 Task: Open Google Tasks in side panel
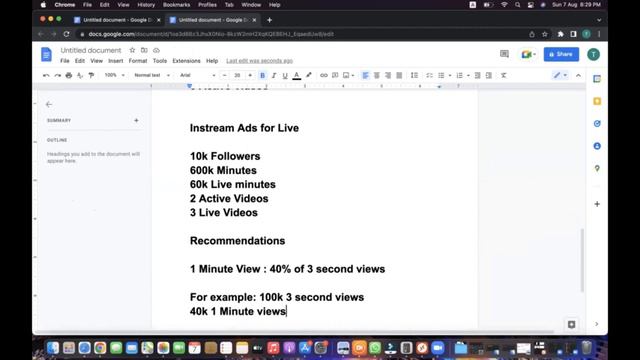coord(597,124)
